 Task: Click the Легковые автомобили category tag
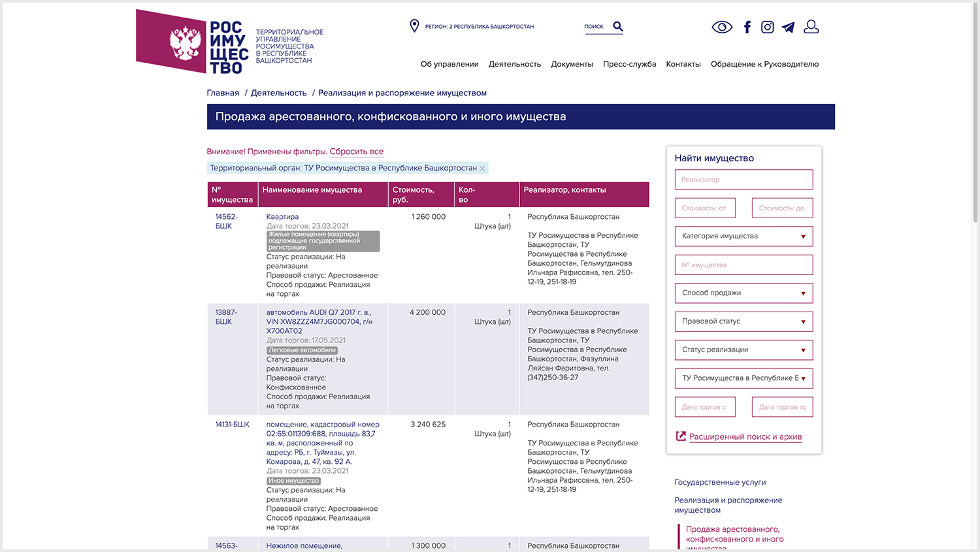click(x=302, y=350)
